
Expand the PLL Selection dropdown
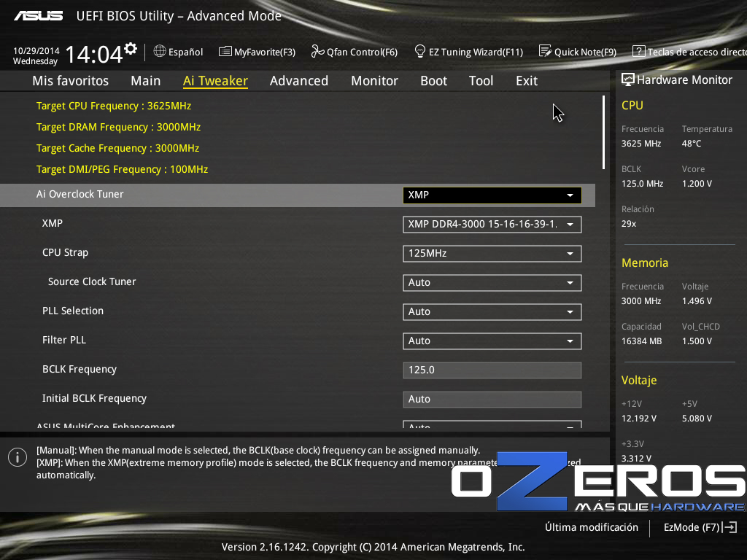coord(492,312)
